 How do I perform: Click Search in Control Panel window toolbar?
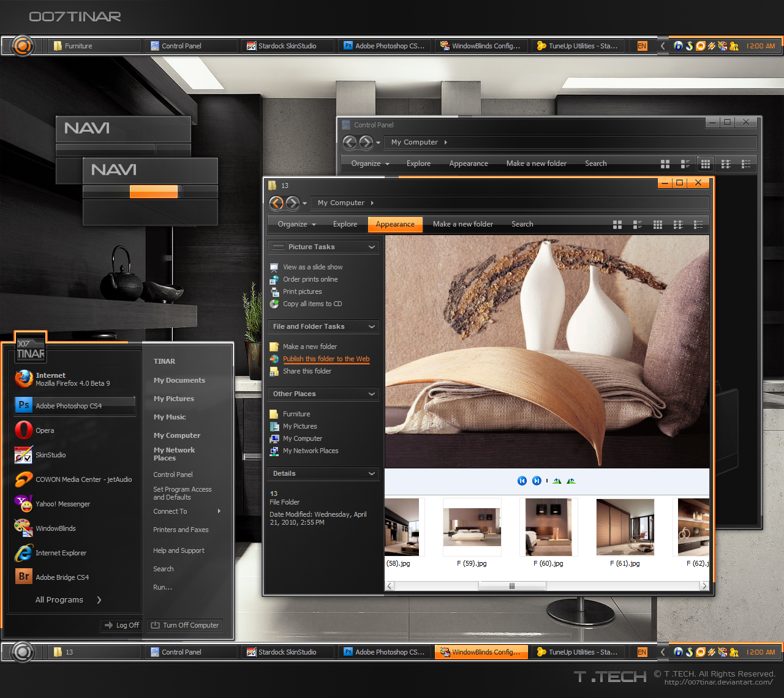[x=595, y=163]
